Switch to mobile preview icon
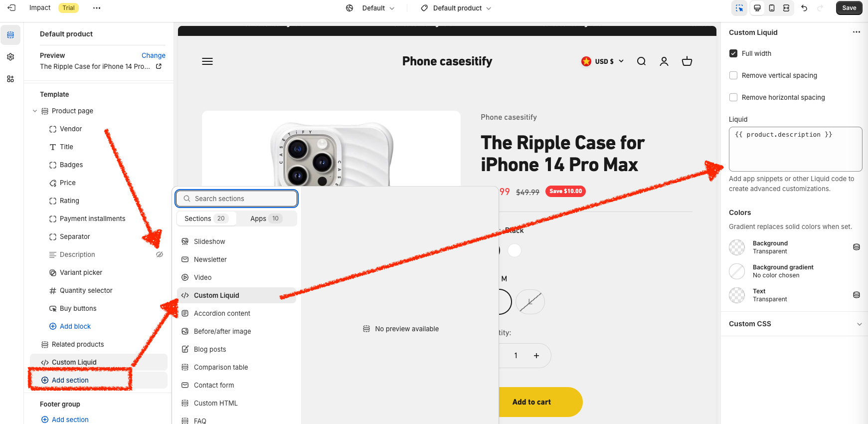Viewport: 868px width, 424px height. tap(772, 8)
